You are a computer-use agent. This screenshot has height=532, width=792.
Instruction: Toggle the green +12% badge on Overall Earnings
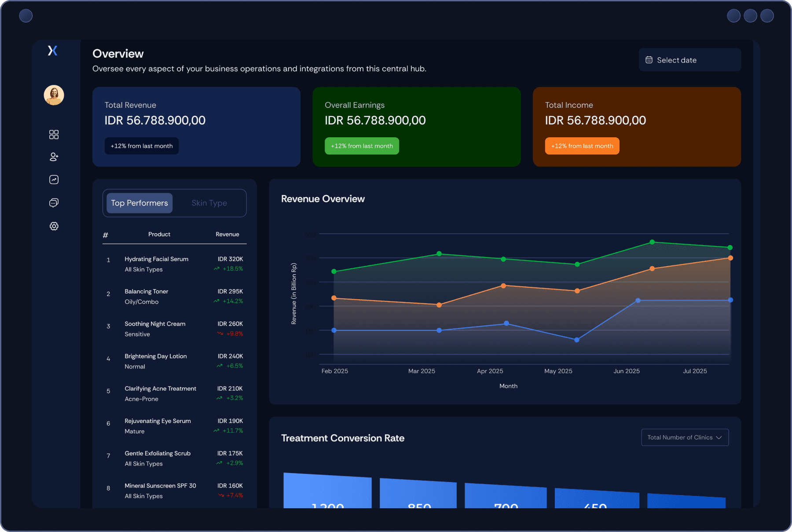(x=362, y=146)
